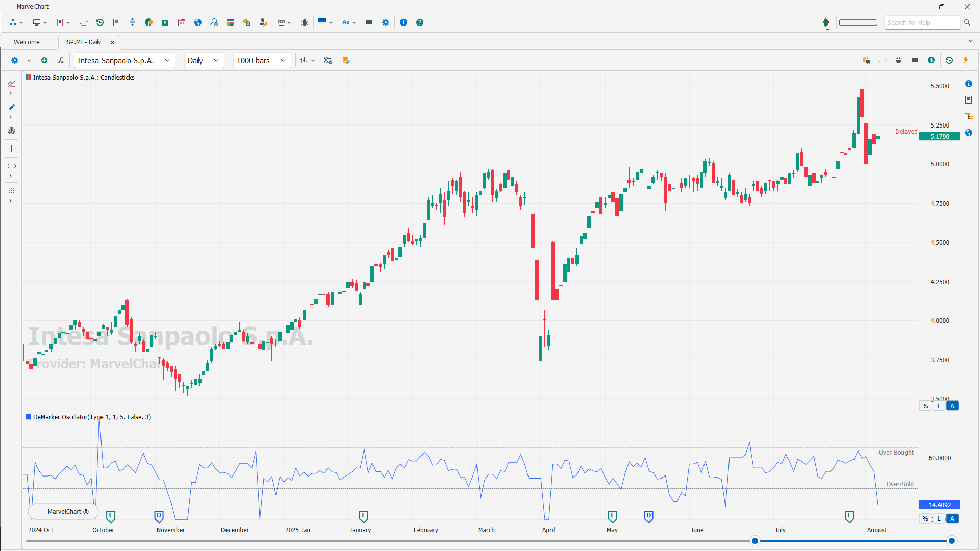This screenshot has height=551, width=980.
Task: Open the Daily timeframe dropdown
Action: [204, 60]
